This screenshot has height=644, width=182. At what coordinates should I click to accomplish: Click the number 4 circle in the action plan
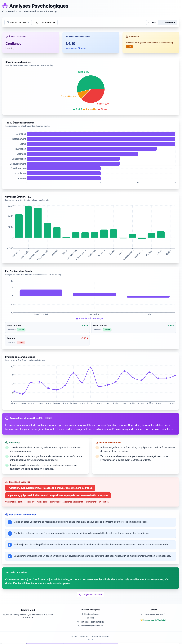[x=10, y=556]
